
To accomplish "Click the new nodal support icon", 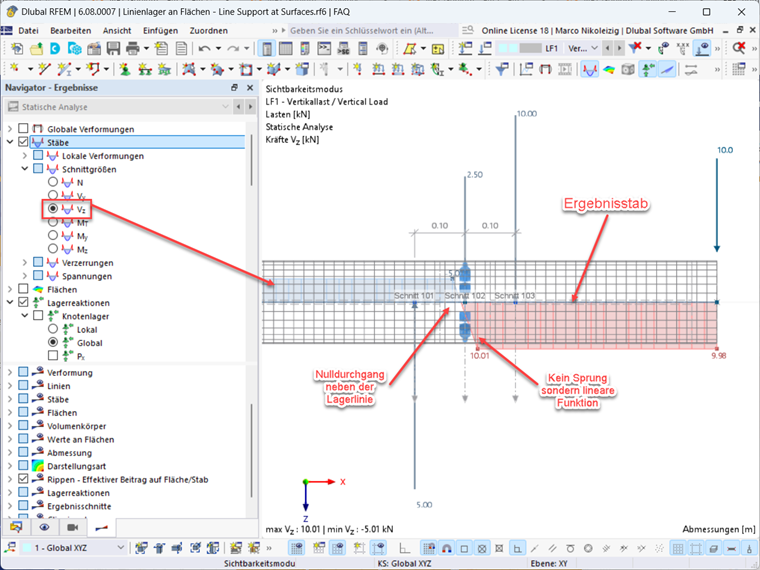I will click(125, 70).
